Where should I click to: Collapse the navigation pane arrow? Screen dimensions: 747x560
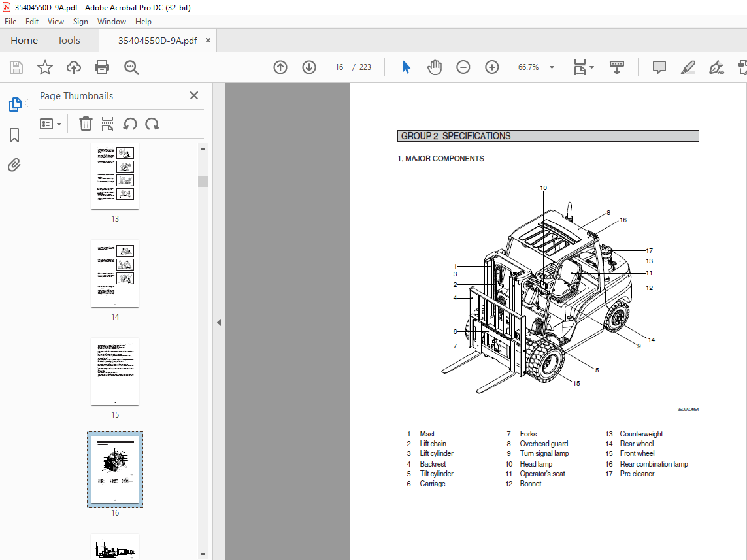tap(219, 322)
